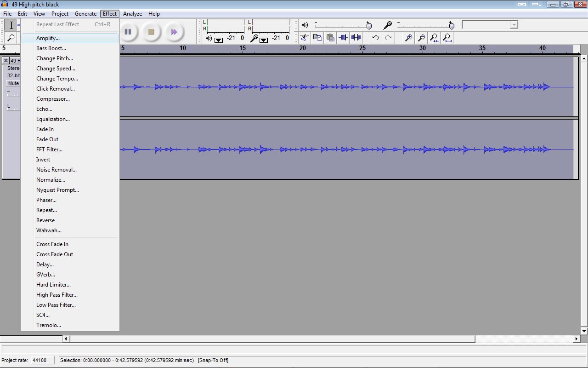Click the playback volume speaker icon

coord(305,25)
